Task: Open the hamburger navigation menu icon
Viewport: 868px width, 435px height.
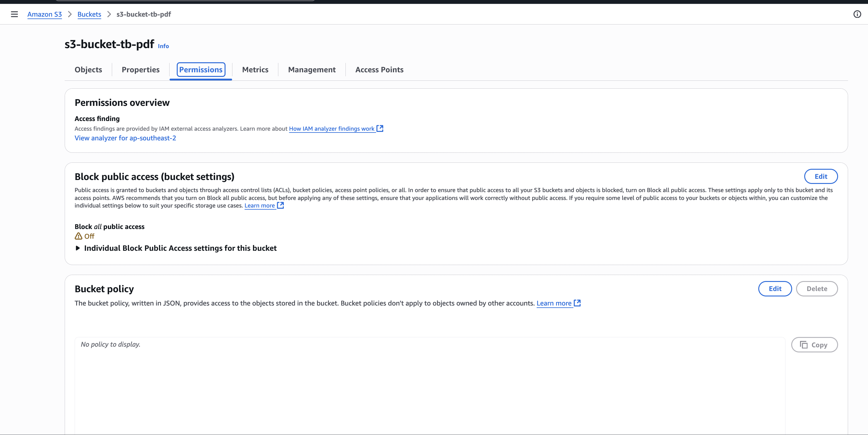Action: click(14, 14)
